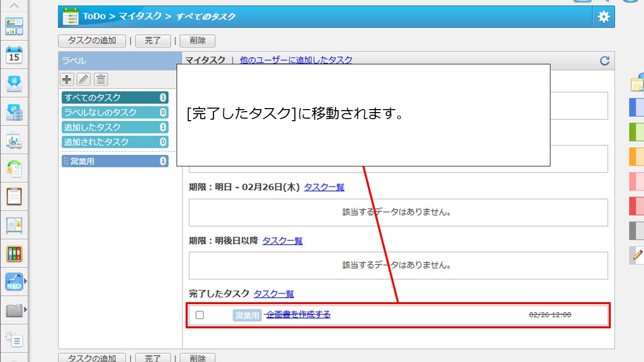Tick checkbox for 企画書を作成する task
644x362 pixels.
coord(200,315)
